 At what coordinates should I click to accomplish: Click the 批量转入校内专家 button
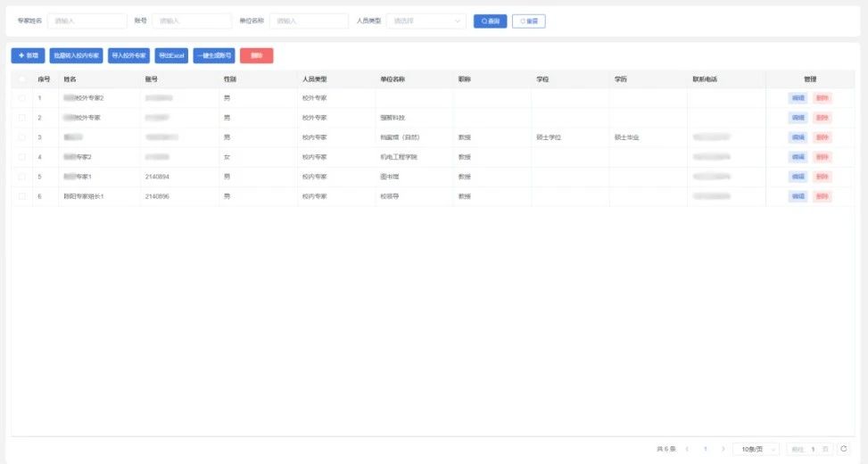click(76, 55)
